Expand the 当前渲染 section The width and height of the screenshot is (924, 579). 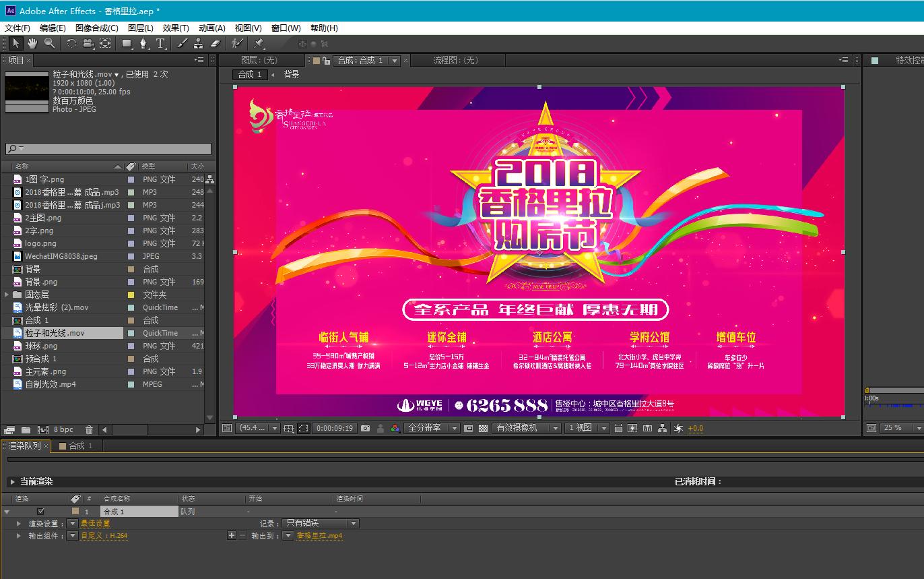(x=12, y=482)
